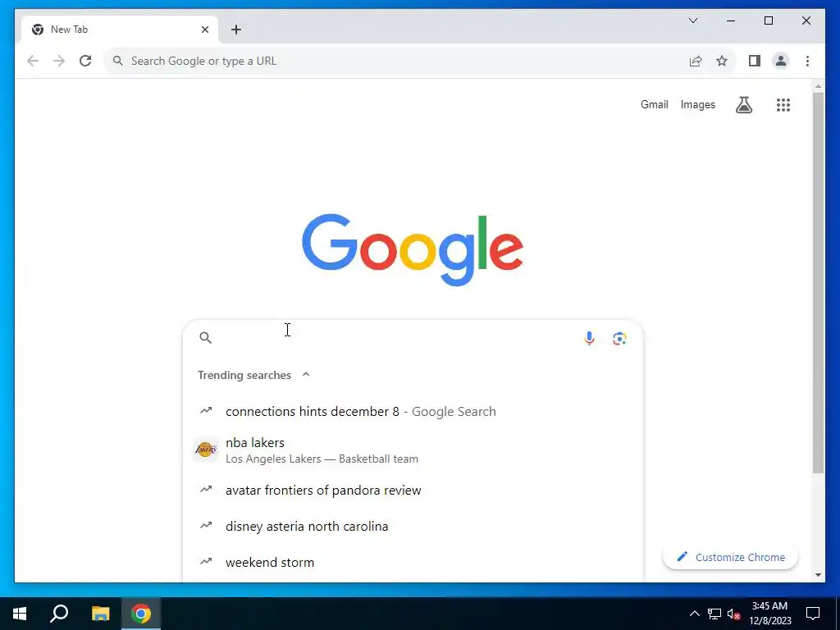The height and width of the screenshot is (630, 840).
Task: Select the 'nba lakers' suggestion
Action: pyautogui.click(x=413, y=450)
